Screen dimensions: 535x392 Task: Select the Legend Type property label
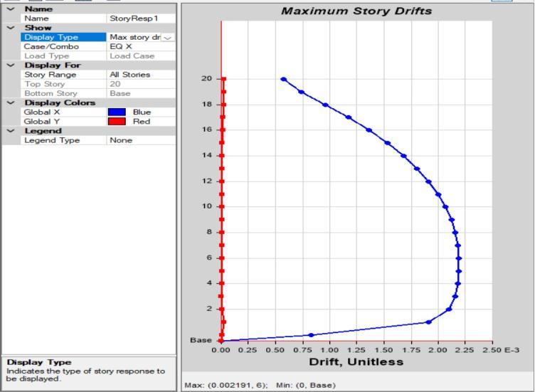click(52, 140)
